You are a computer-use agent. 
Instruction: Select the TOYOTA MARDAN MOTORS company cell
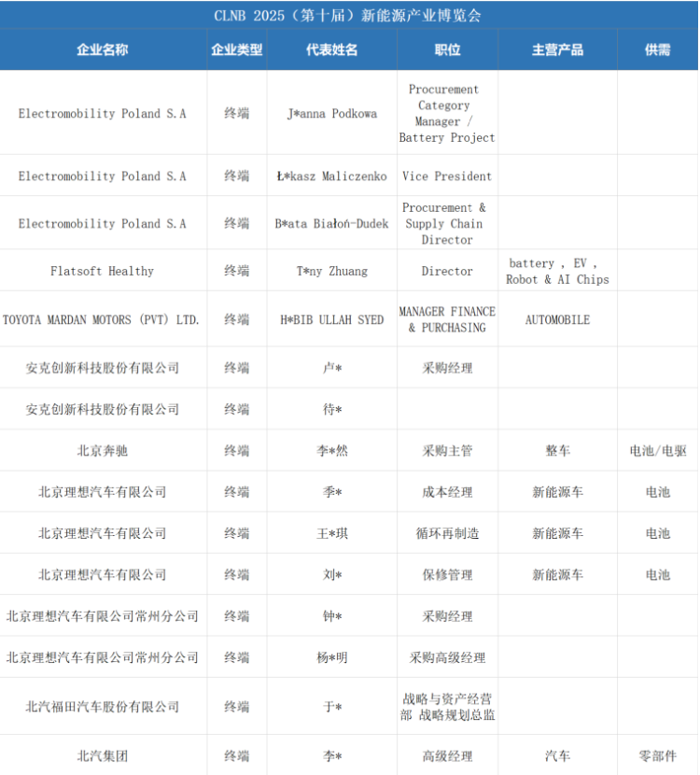[103, 319]
